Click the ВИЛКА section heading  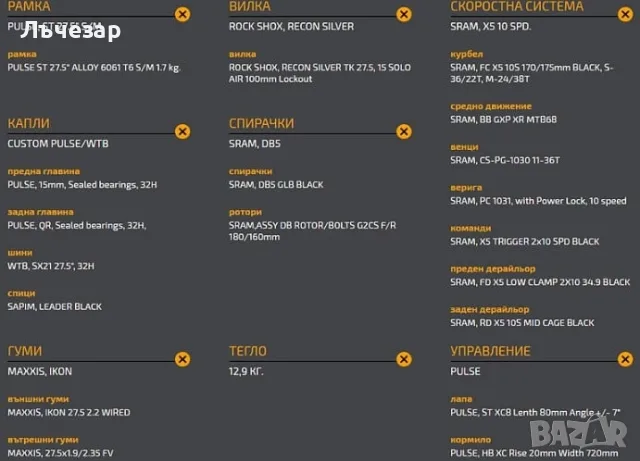coord(250,6)
